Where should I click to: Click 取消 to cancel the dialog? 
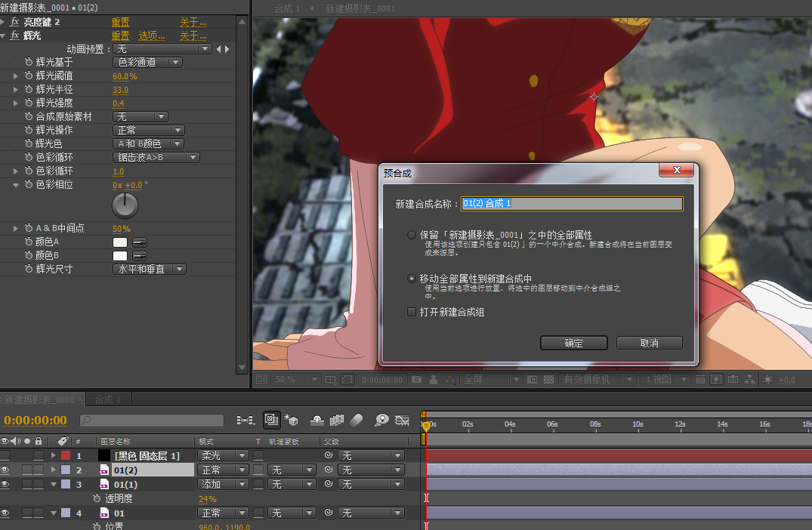pos(649,343)
